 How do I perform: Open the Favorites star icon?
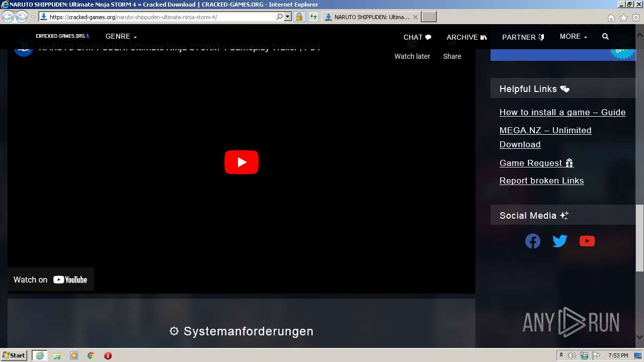click(x=623, y=18)
